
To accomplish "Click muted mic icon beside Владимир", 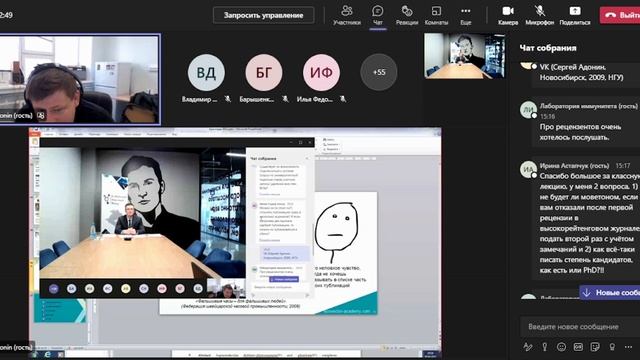I will pos(228,99).
